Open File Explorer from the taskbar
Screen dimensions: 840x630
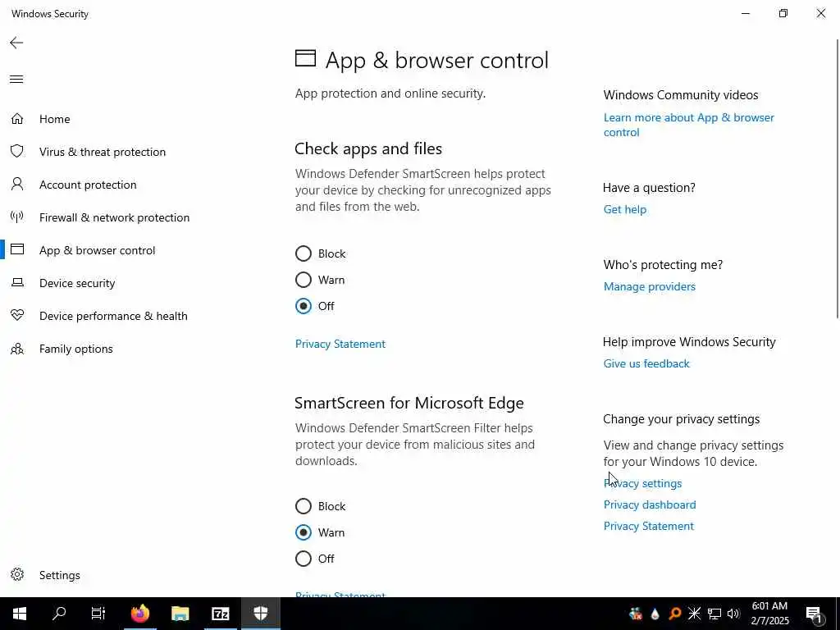[x=180, y=614]
